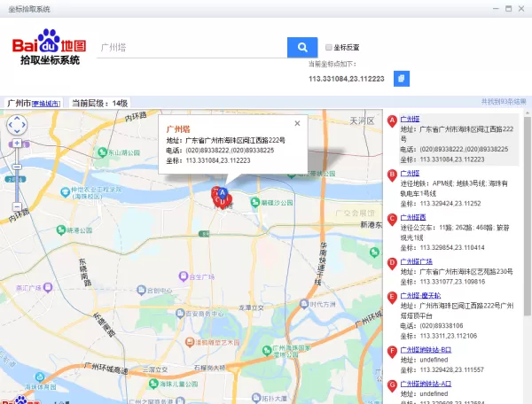Click red marker F in results list
The width and height of the screenshot is (532, 404).
point(392,352)
